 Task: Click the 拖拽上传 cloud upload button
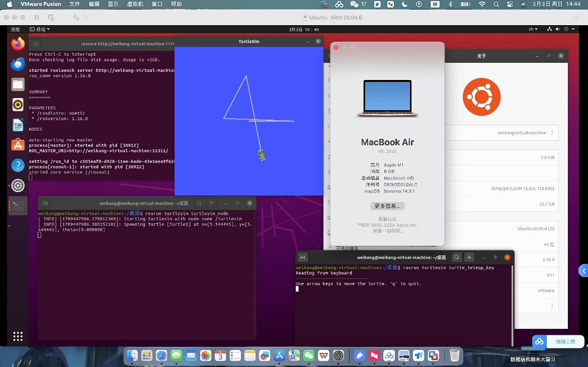pos(558,341)
